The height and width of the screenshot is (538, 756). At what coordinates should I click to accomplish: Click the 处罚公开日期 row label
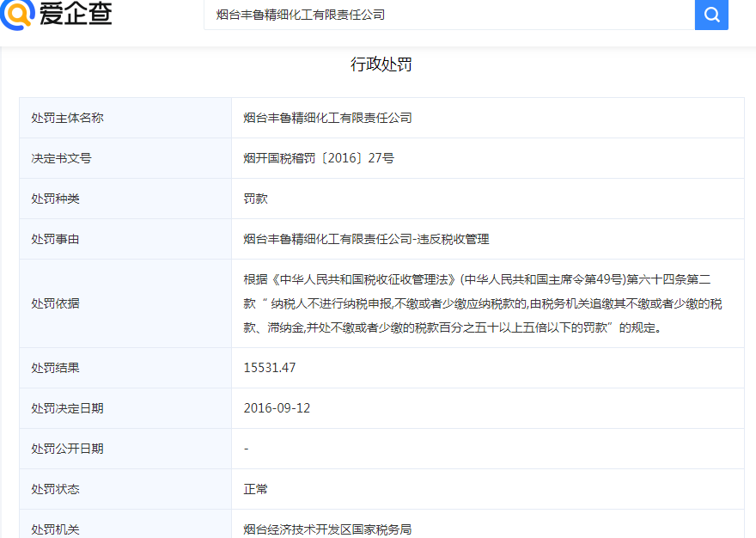pyautogui.click(x=67, y=449)
